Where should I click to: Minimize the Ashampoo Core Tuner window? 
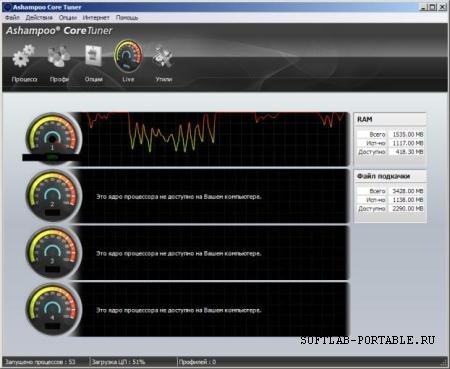(423, 7)
